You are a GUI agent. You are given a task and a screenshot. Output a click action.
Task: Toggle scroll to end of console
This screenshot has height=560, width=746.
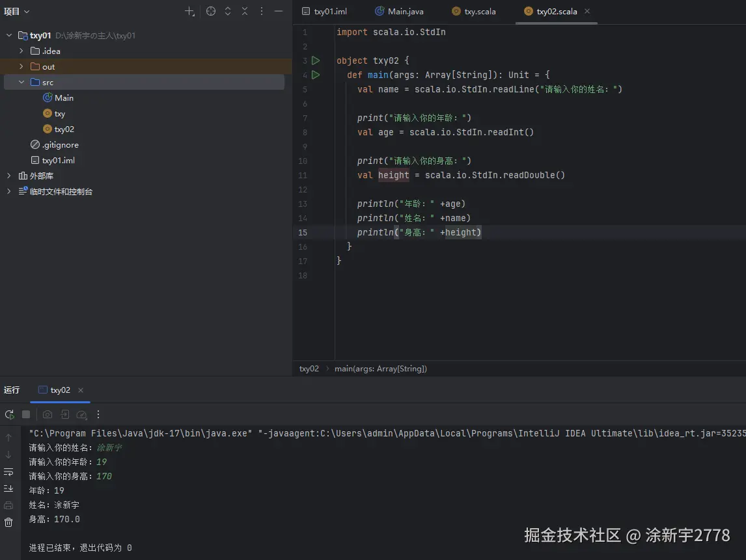[8, 488]
